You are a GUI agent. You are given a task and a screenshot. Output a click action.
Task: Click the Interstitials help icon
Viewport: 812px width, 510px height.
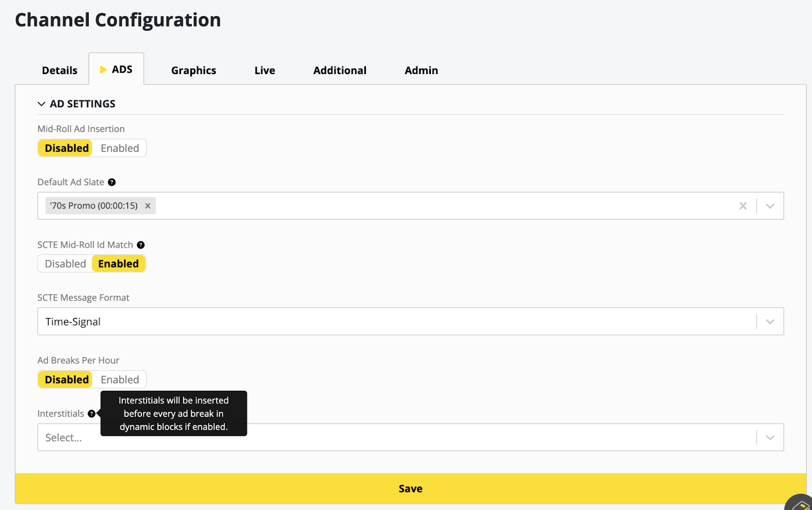(91, 414)
